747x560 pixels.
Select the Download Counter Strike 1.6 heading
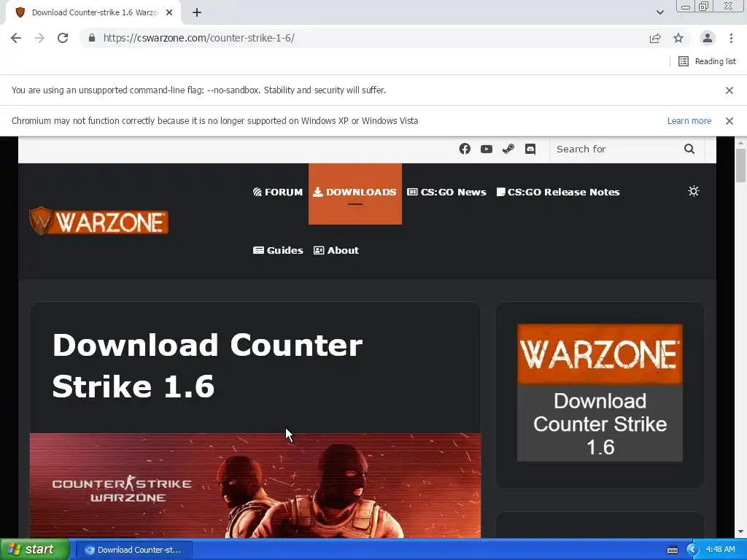pyautogui.click(x=207, y=365)
